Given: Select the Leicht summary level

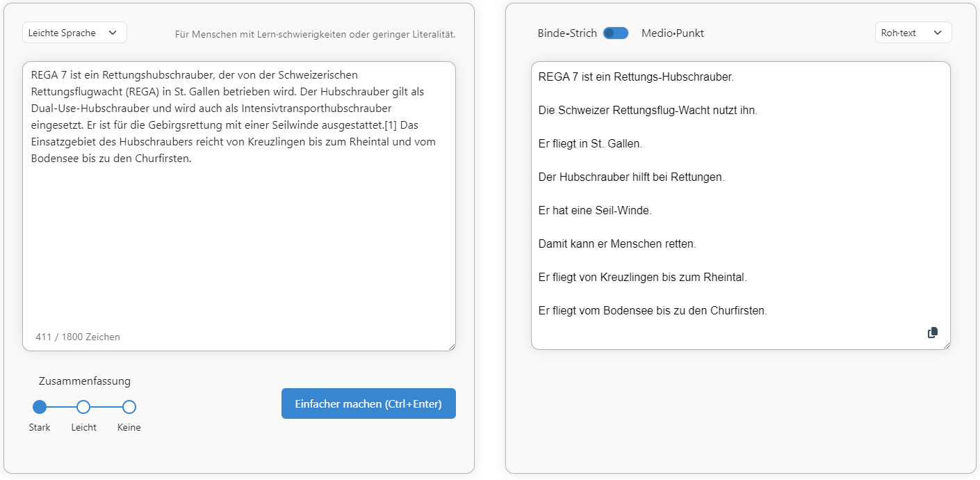Looking at the screenshot, I should (x=83, y=407).
